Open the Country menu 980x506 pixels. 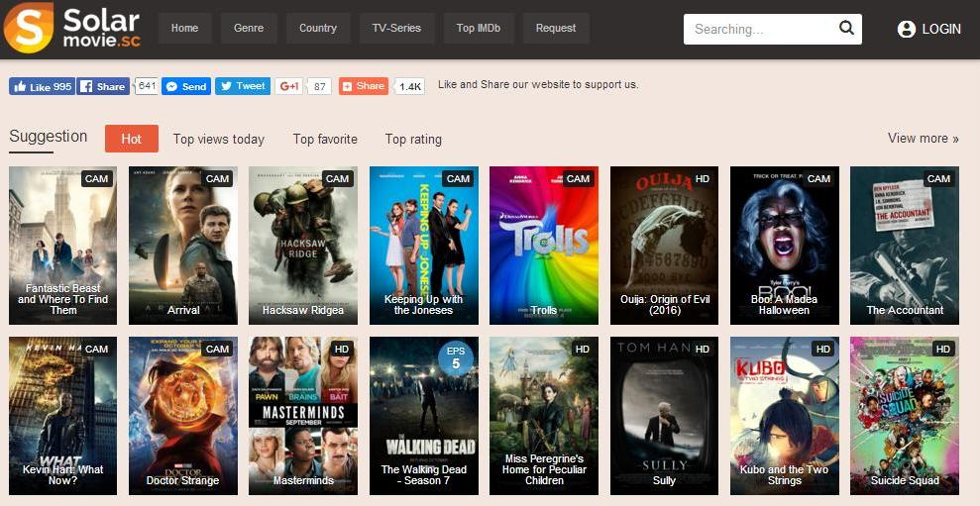point(318,28)
